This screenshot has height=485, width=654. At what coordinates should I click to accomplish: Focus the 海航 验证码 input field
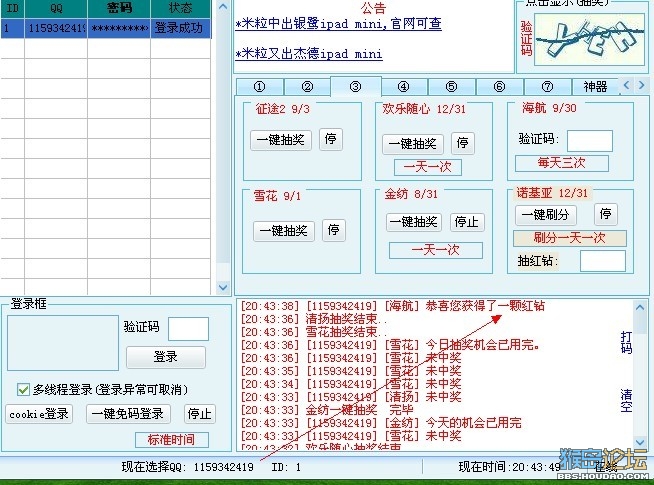(590, 141)
